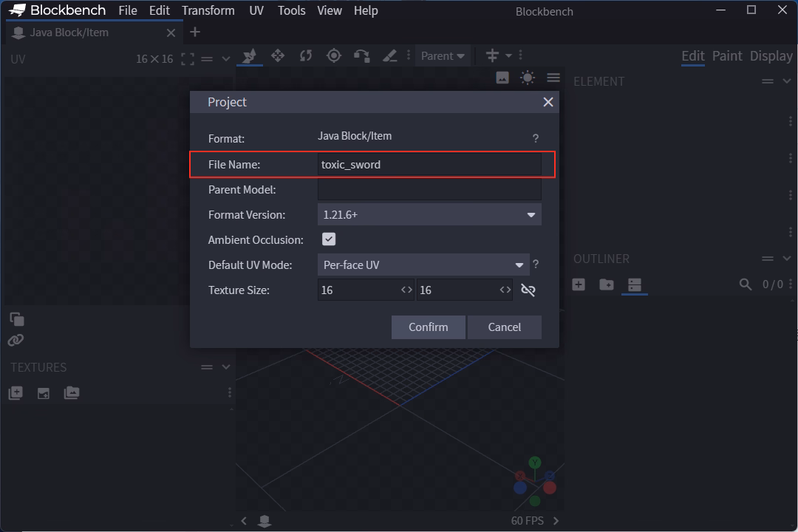Open the Format Version 1.21.6+ dropdown
Viewport: 798px width, 532px height.
point(429,214)
